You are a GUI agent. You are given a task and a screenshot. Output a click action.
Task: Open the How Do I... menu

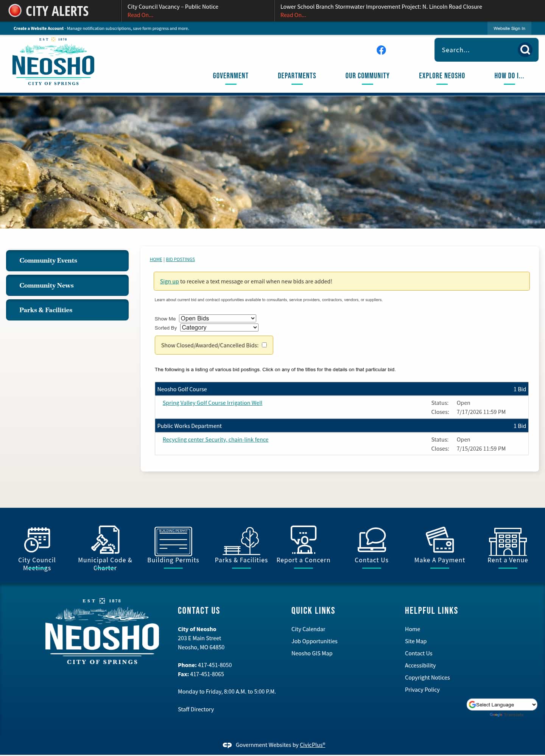point(509,76)
